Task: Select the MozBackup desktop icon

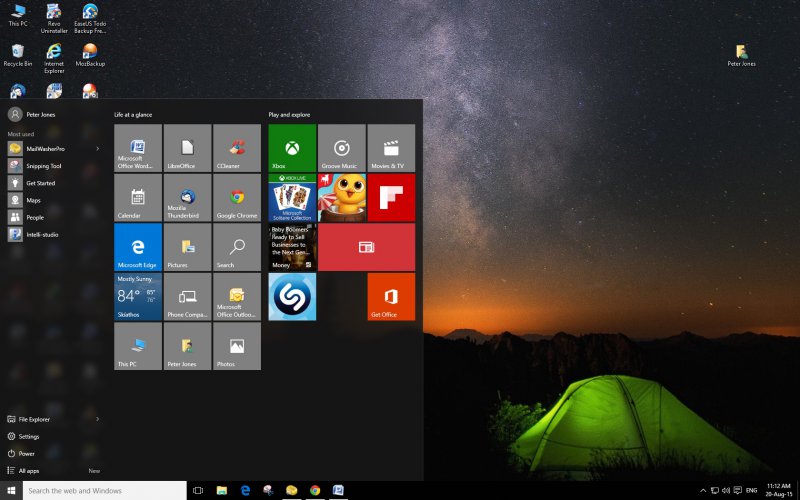Action: (90, 55)
